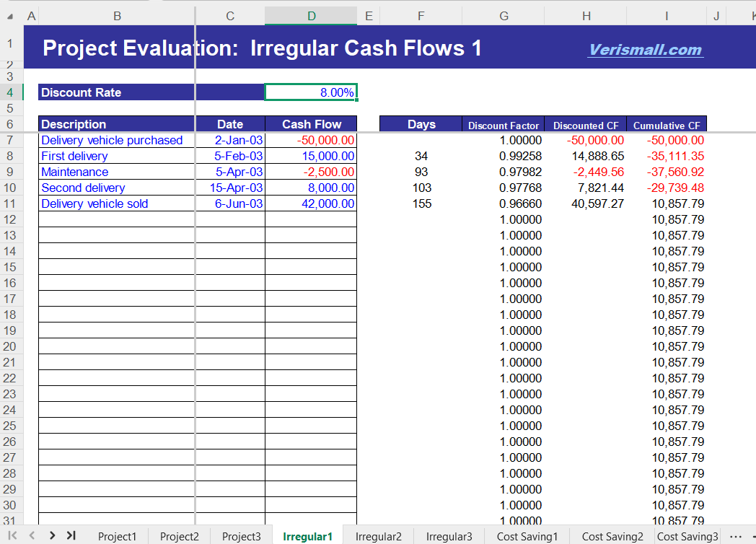Screen dimensions: 756x544
Task: Click the previous sheet navigation arrow
Action: point(33,535)
